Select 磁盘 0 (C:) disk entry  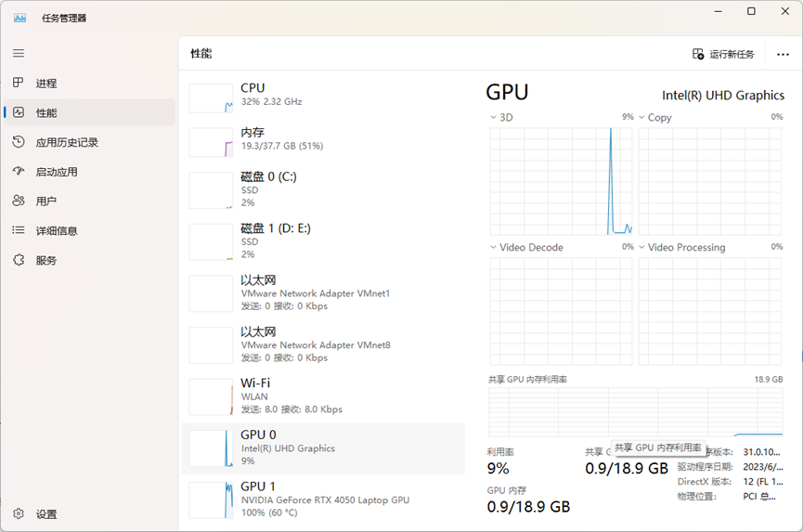tap(324, 189)
